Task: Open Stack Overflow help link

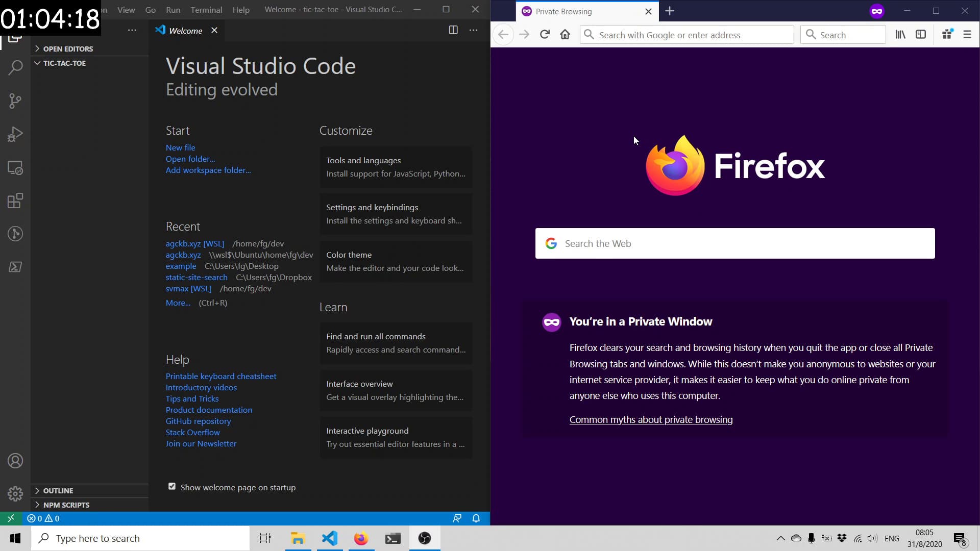Action: coord(192,432)
